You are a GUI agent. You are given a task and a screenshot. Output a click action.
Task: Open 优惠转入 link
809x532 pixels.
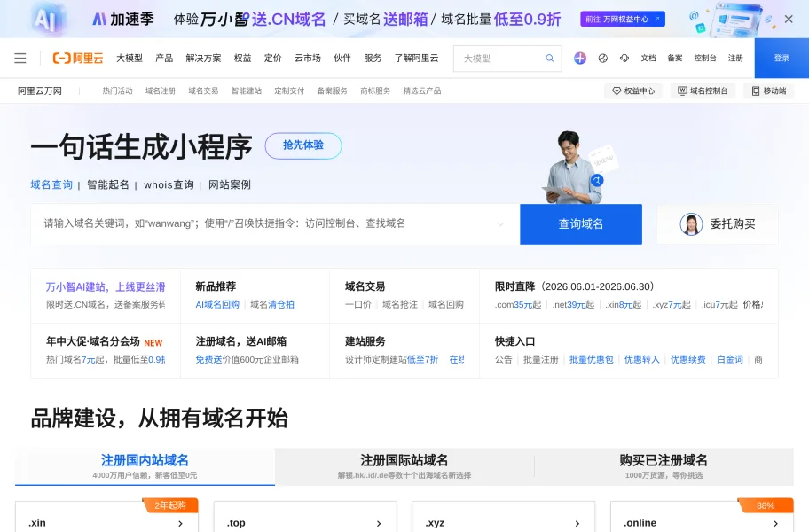(x=642, y=360)
